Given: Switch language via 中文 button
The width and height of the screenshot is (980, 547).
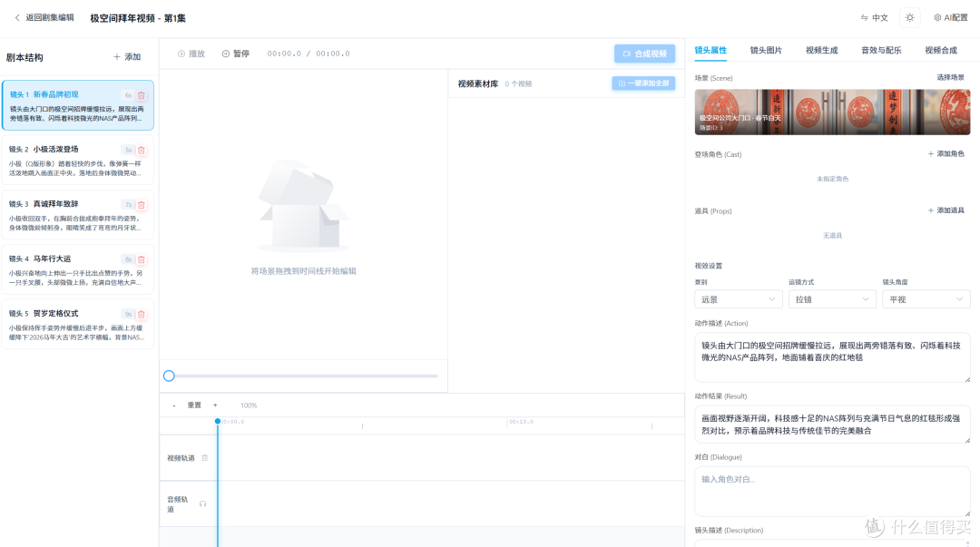Looking at the screenshot, I should click(x=874, y=17).
